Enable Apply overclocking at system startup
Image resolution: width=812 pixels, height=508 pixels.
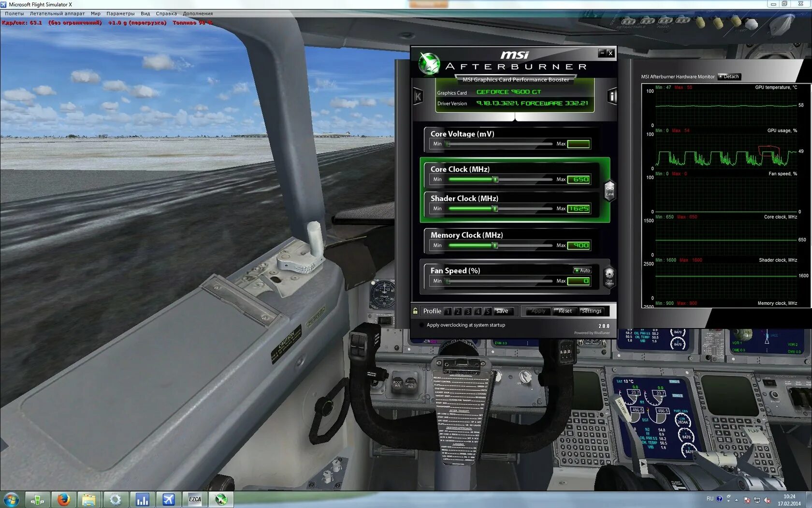pyautogui.click(x=421, y=325)
